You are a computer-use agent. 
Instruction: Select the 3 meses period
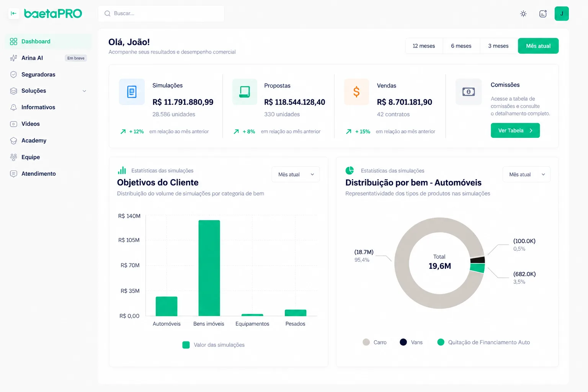point(498,46)
